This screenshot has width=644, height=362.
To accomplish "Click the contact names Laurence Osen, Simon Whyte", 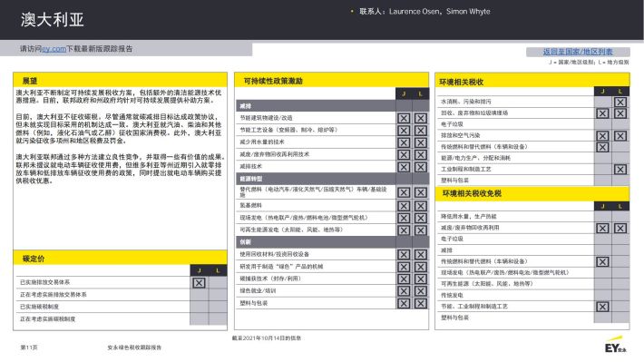I will [440, 12].
